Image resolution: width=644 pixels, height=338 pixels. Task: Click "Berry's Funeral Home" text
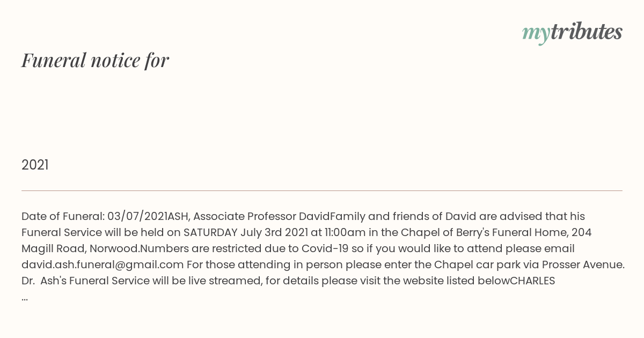pos(507,232)
